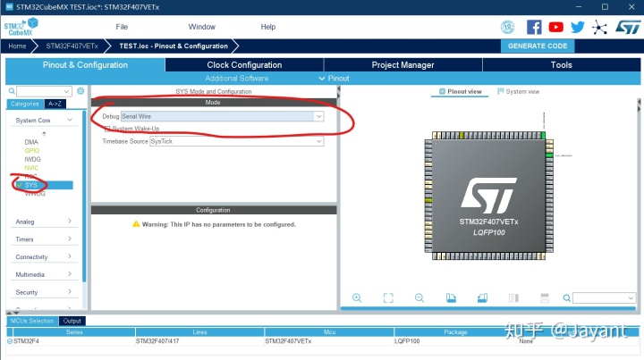Screen dimensions: 644x360
Task: Open Additional Software
Action: coord(236,79)
